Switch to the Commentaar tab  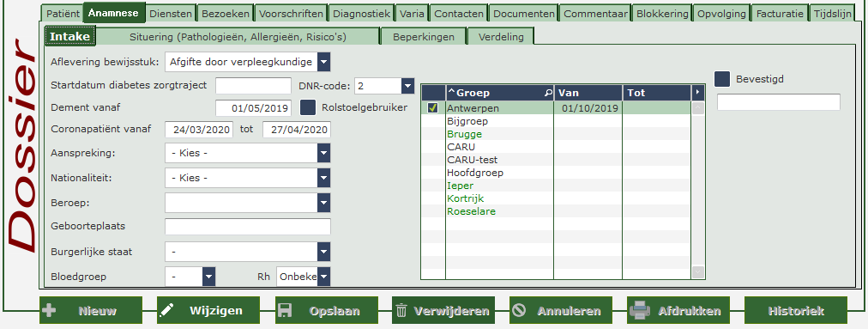(595, 14)
